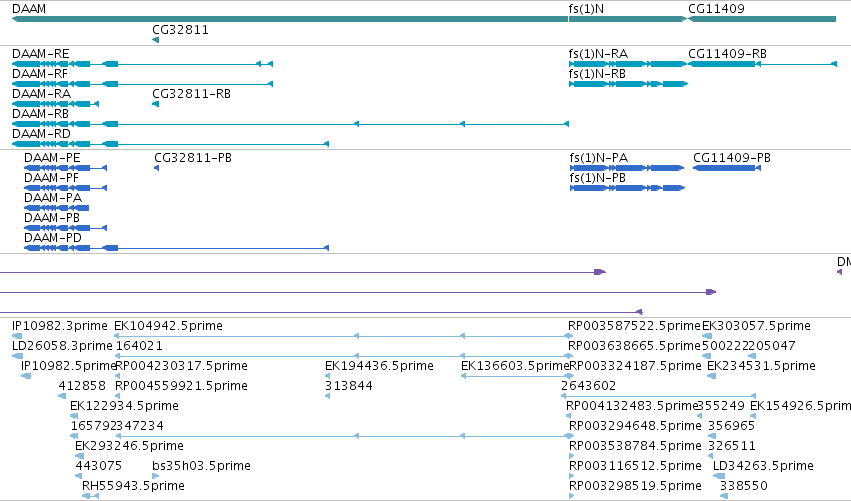Select the DAAM-RB transcript line
Screen dimensions: 851x501
[290, 124]
